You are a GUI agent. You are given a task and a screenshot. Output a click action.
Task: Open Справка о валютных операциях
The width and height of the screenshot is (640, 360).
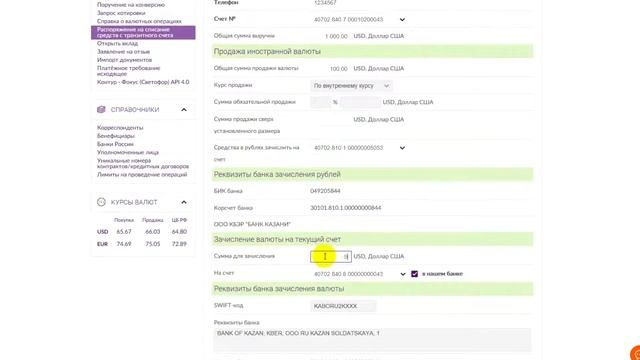pos(139,21)
